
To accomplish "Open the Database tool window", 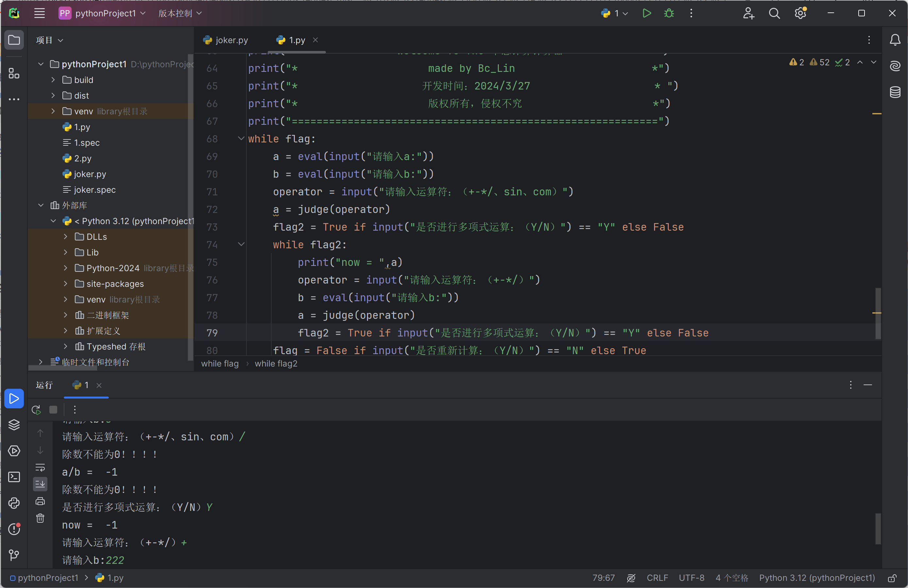I will [x=895, y=92].
